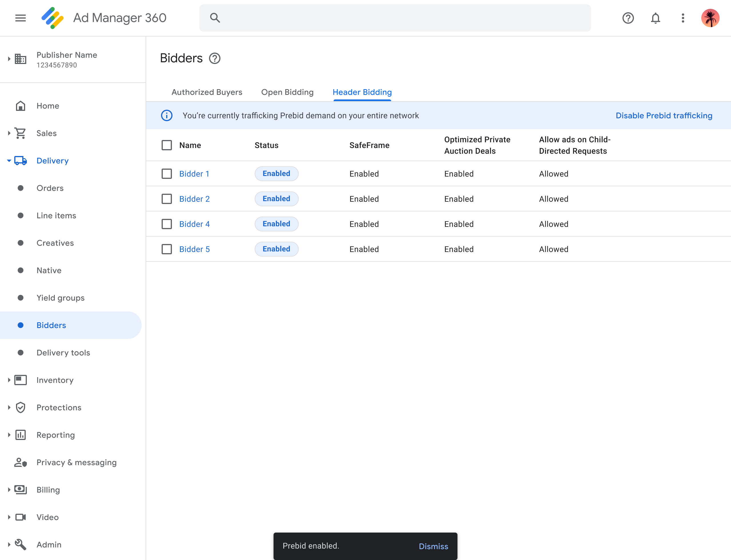Screen dimensions: 731x560
Task: Click the Home icon in sidebar
Action: click(20, 106)
